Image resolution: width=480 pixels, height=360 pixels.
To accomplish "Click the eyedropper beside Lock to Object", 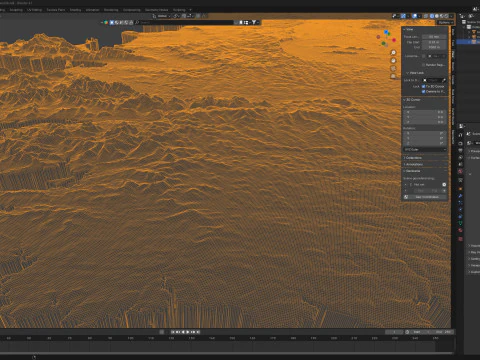I will click(x=444, y=80).
